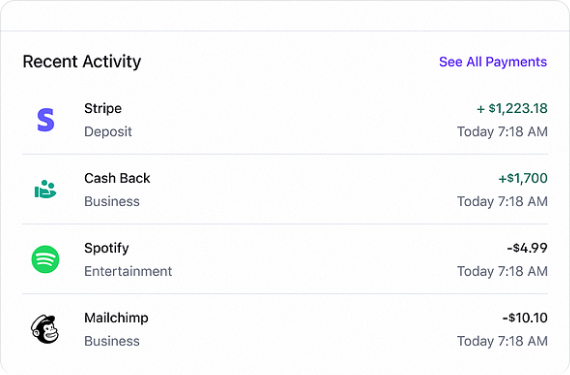
Task: Click the Stripe logo icon
Action: [x=45, y=120]
